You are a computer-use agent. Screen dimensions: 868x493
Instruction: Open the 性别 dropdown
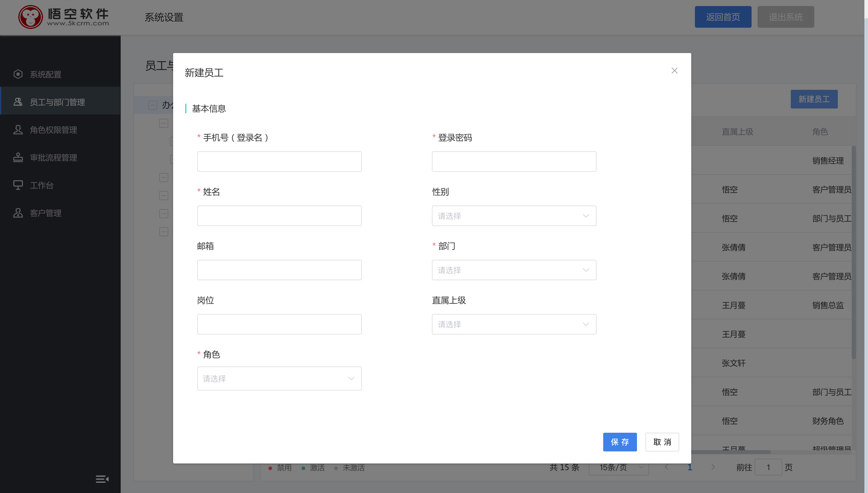coord(514,216)
